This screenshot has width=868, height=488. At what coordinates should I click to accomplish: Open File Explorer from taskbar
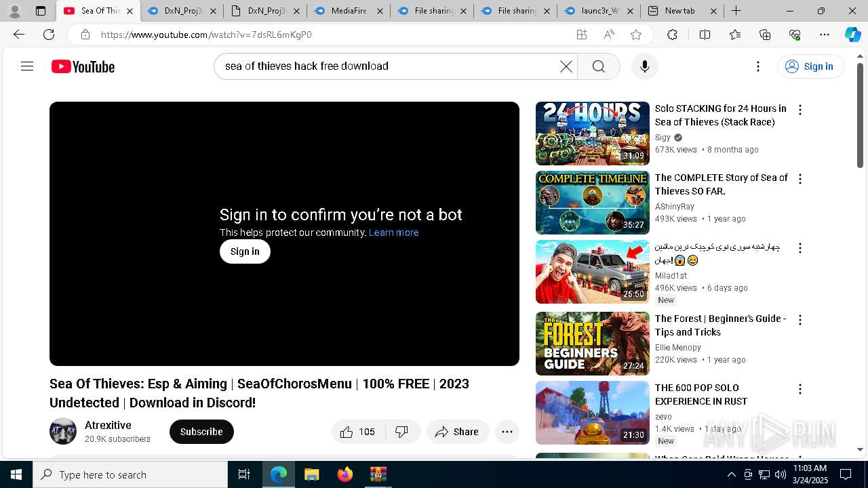[x=311, y=474]
